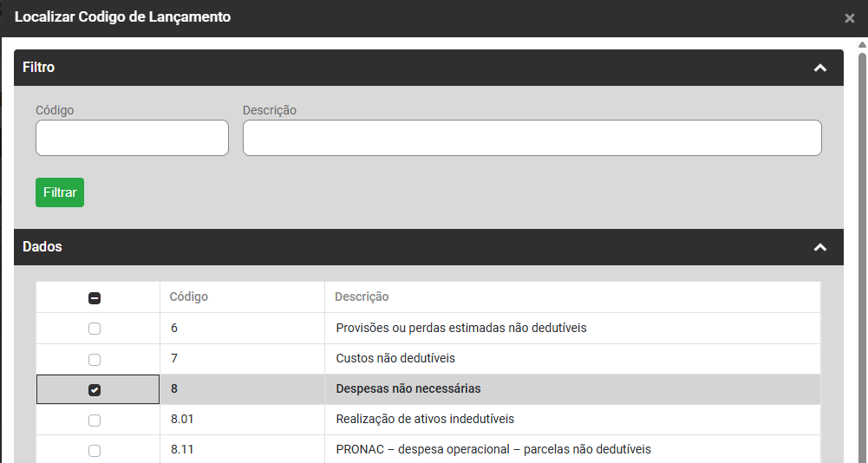Click the Custos não dedutíveis row

tap(395, 358)
